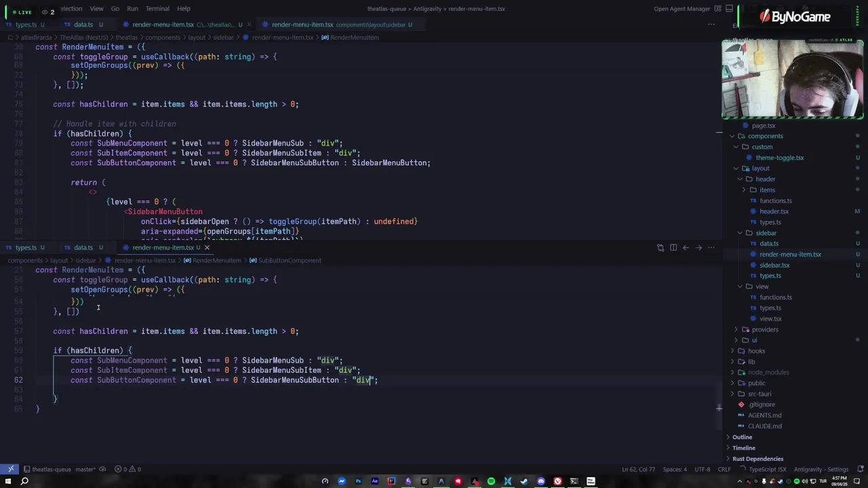This screenshot has height=488, width=868.
Task: Expand the Rust Dependencies panel
Action: pyautogui.click(x=757, y=459)
